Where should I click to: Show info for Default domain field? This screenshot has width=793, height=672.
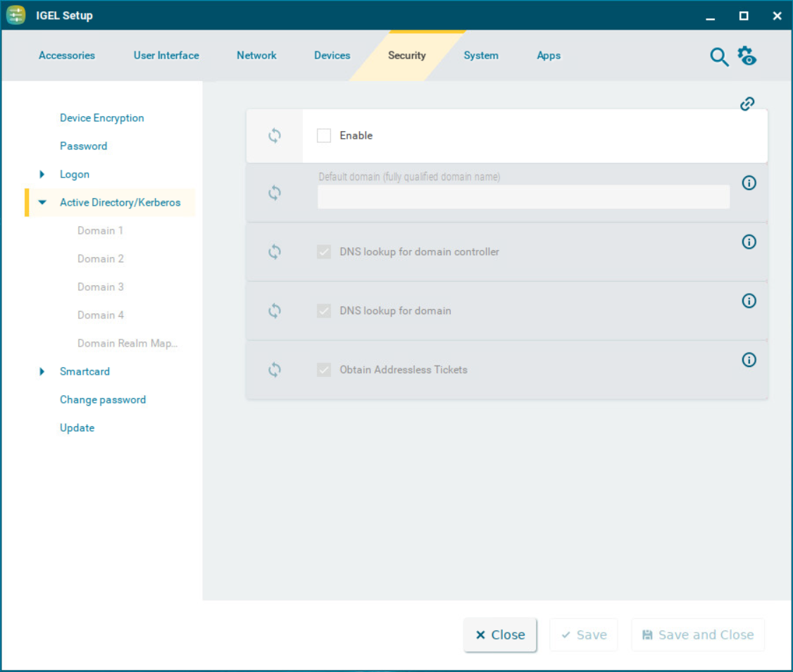749,183
